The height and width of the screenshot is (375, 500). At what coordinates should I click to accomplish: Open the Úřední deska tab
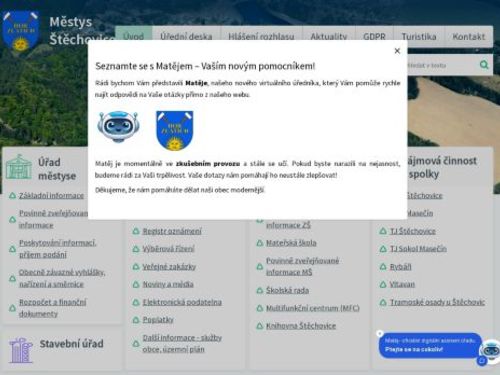[186, 36]
